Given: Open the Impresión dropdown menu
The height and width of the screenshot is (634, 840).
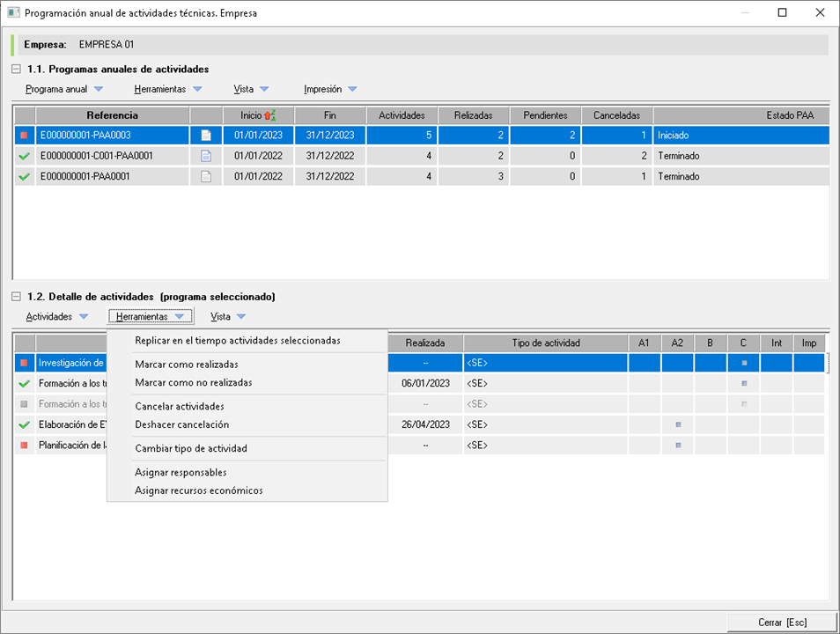Looking at the screenshot, I should point(330,89).
